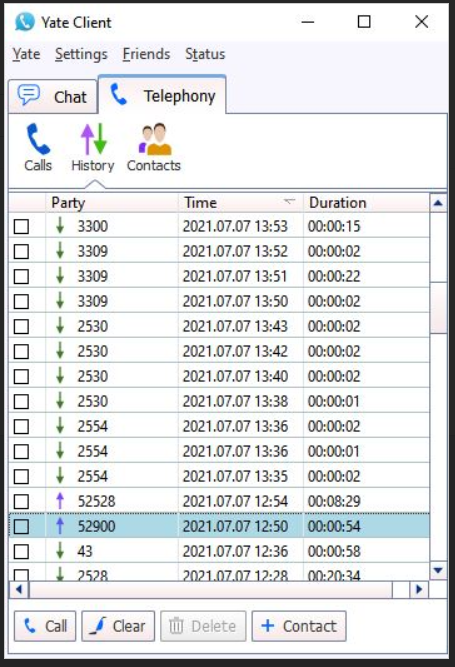Click the incoming arrow beside 3300

[60, 226]
